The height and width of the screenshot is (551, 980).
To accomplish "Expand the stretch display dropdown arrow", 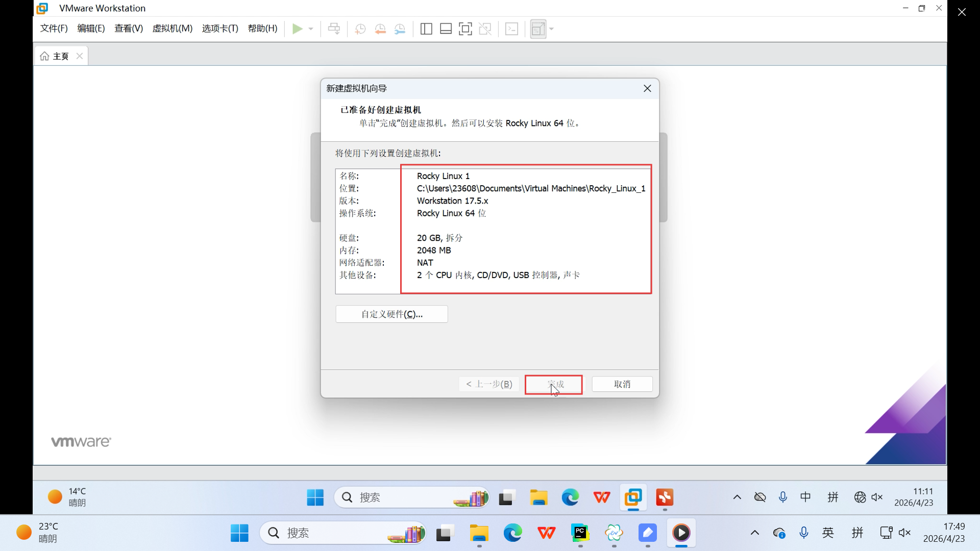I will coord(552,29).
